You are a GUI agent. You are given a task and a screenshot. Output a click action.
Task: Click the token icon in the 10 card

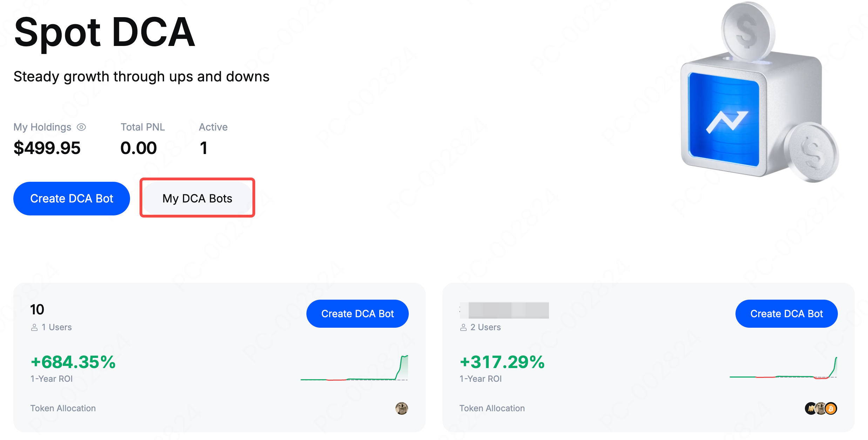402,408
